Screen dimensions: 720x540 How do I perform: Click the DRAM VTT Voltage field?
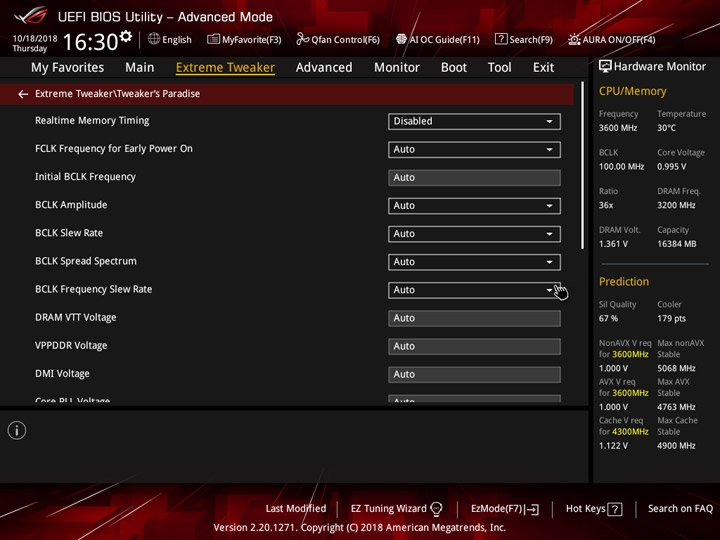(x=474, y=318)
